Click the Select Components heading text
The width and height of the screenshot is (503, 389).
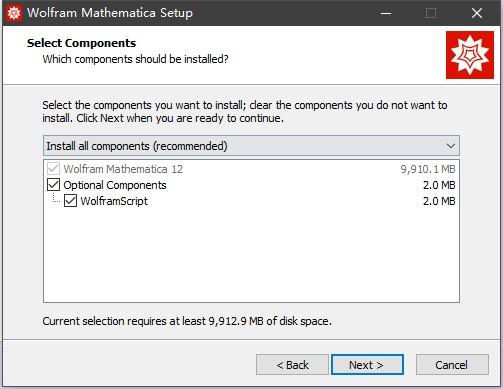point(82,43)
